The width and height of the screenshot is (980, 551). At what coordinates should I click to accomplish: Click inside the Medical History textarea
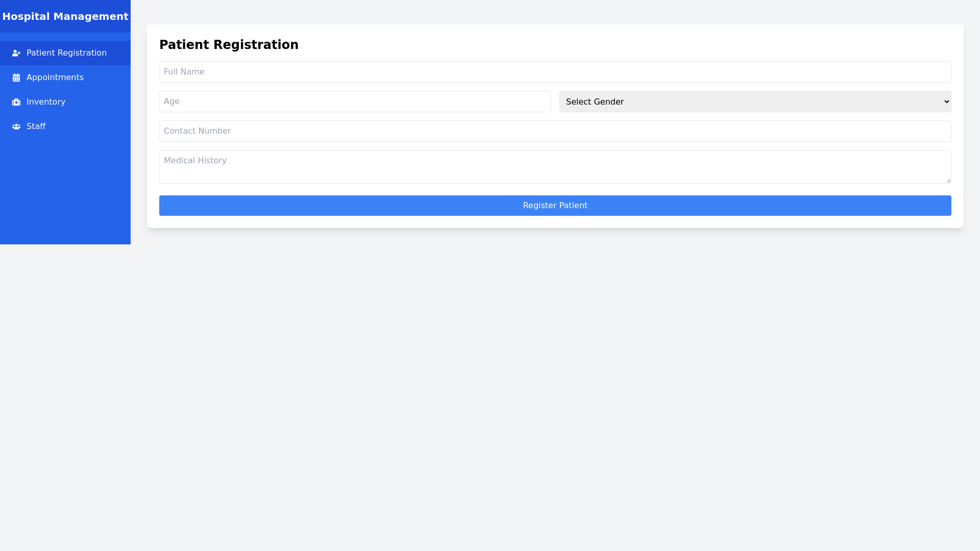point(555,167)
